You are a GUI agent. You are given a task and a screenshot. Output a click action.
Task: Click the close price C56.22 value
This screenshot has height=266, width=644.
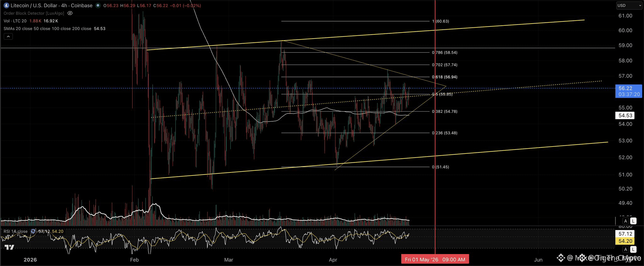point(161,5)
